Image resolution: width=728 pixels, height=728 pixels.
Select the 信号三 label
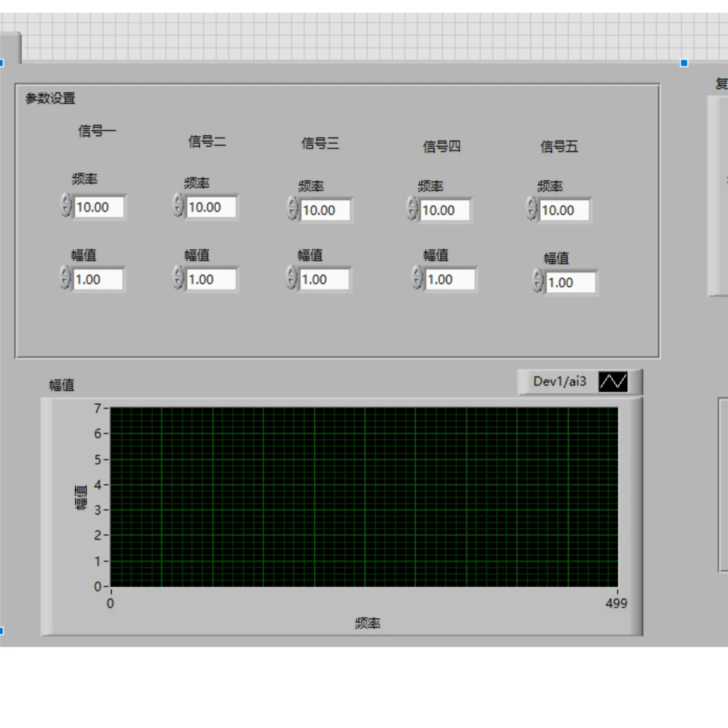pos(321,143)
